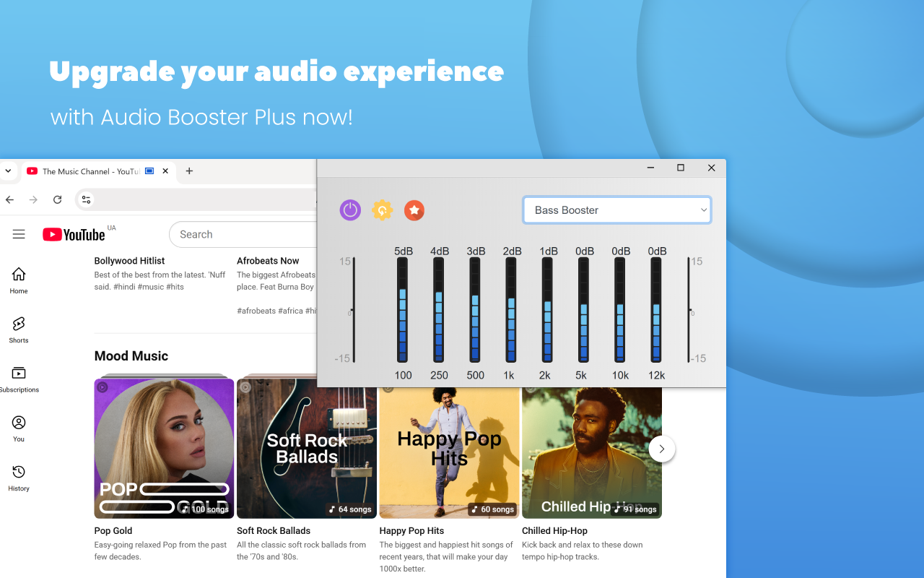Open the tab search dropdown arrow

(x=7, y=171)
